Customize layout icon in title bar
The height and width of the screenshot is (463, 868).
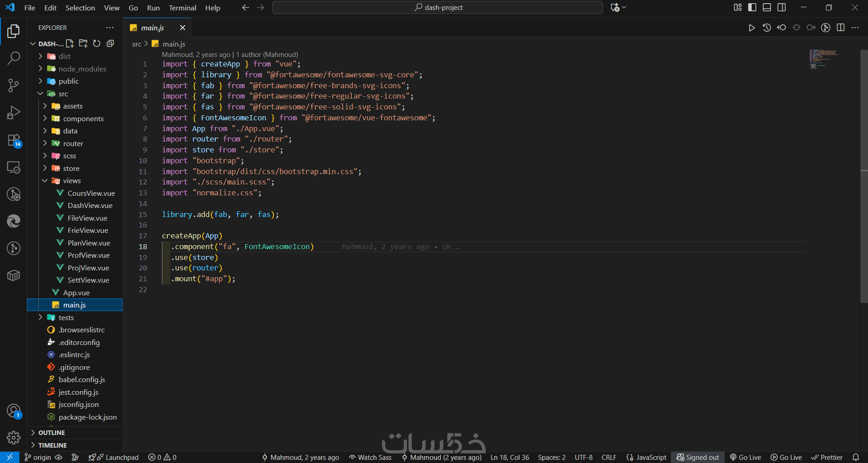(737, 7)
